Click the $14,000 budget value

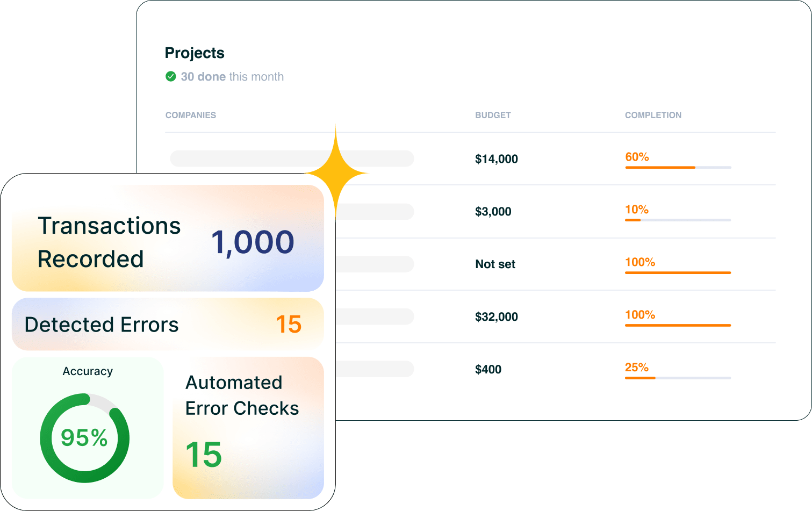[497, 159]
